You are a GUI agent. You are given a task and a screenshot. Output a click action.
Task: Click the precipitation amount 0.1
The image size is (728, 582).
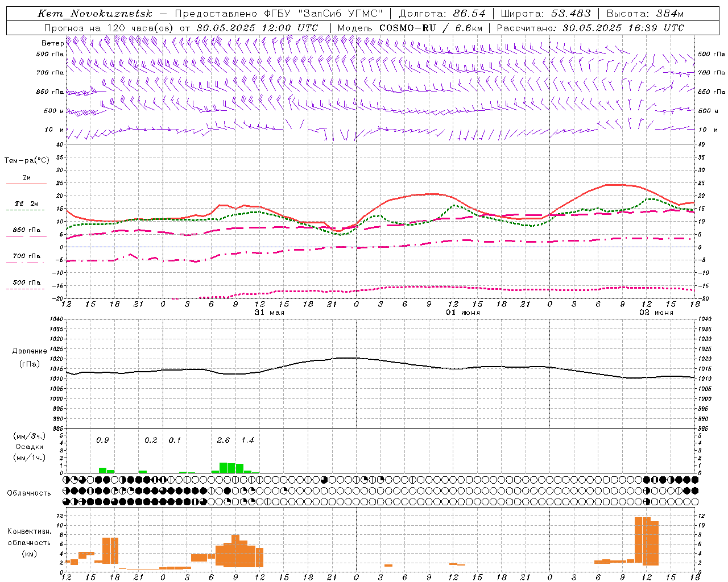click(x=175, y=440)
